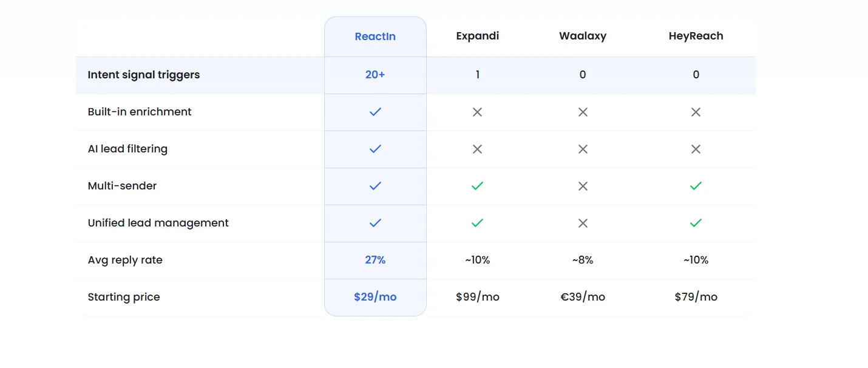This screenshot has width=868, height=368.
Task: Click Waalaxy's intent triggers value 0
Action: point(583,75)
